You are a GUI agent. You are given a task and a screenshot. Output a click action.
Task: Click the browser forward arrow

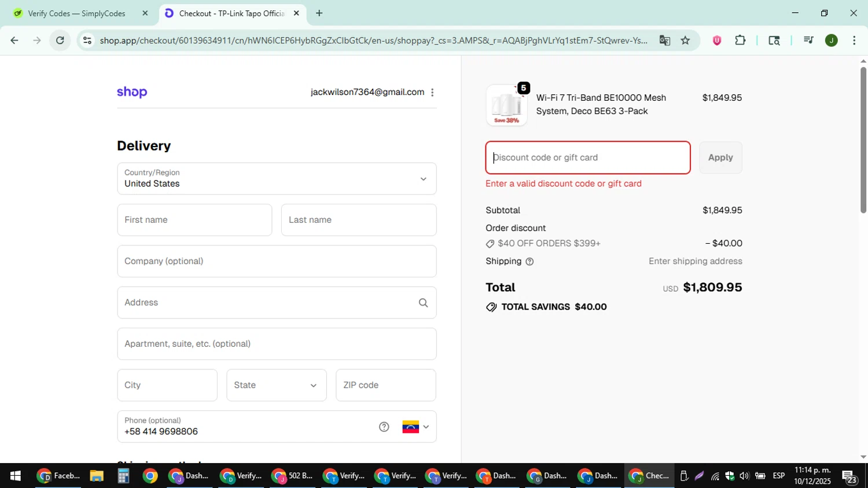37,41
